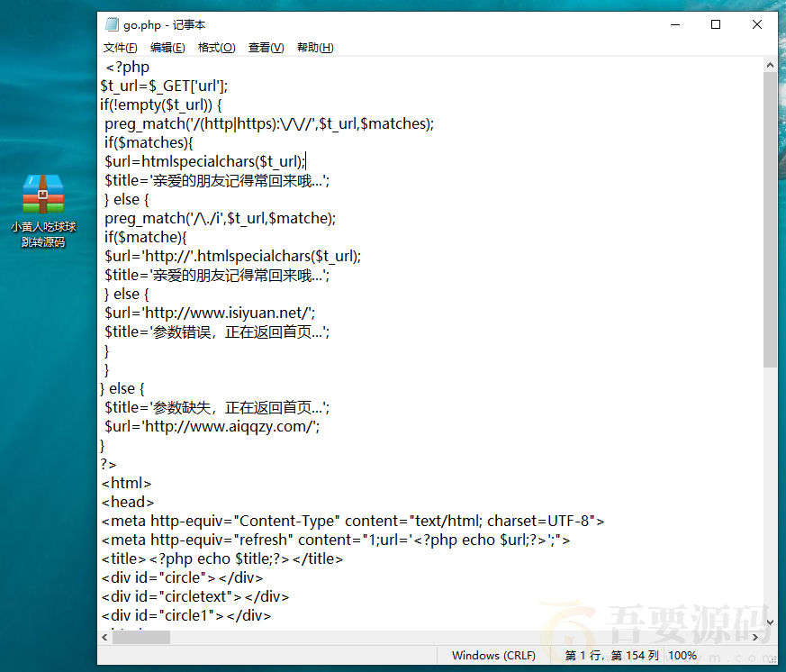Viewport: 786px width, 672px height.
Task: Click the "if(!empty($t_url)) {" line
Action: [161, 104]
